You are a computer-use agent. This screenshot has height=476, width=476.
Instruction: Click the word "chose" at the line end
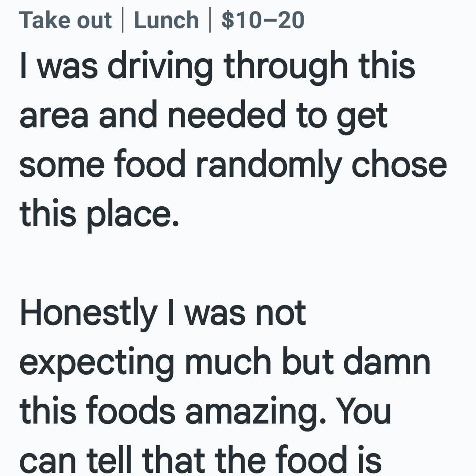(399, 165)
